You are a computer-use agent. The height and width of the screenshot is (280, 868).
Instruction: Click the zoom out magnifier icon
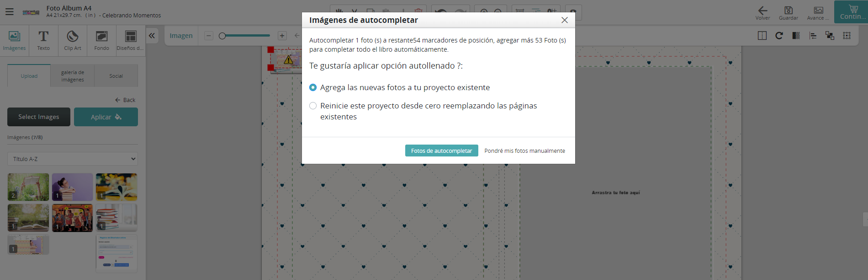pyautogui.click(x=498, y=11)
